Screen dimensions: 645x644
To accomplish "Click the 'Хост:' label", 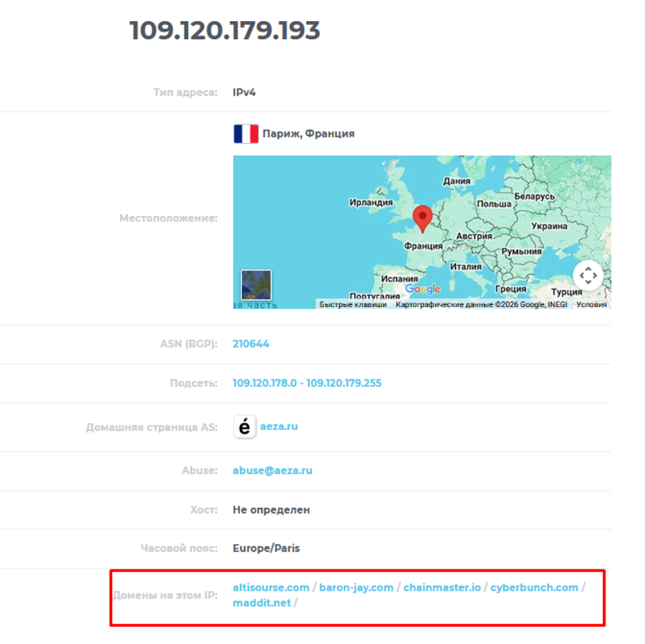I will [x=203, y=510].
